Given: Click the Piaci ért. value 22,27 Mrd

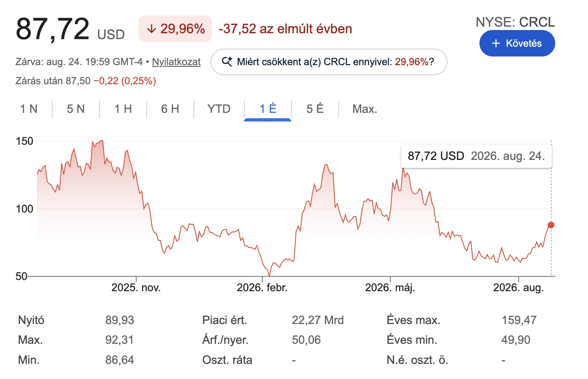Looking at the screenshot, I should tap(318, 320).
